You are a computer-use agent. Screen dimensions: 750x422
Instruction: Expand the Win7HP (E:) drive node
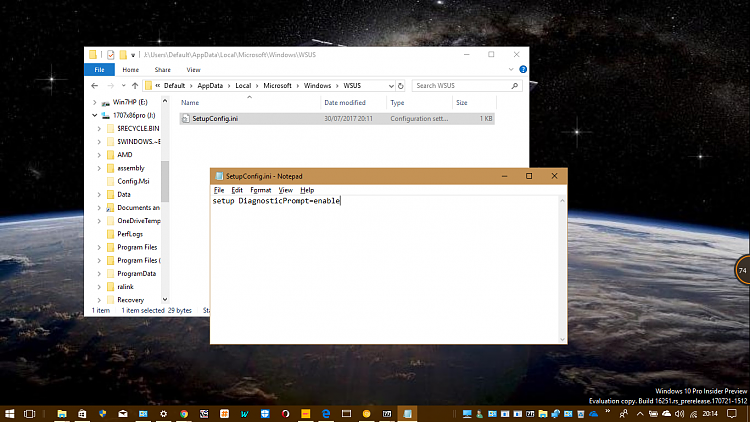tap(95, 102)
